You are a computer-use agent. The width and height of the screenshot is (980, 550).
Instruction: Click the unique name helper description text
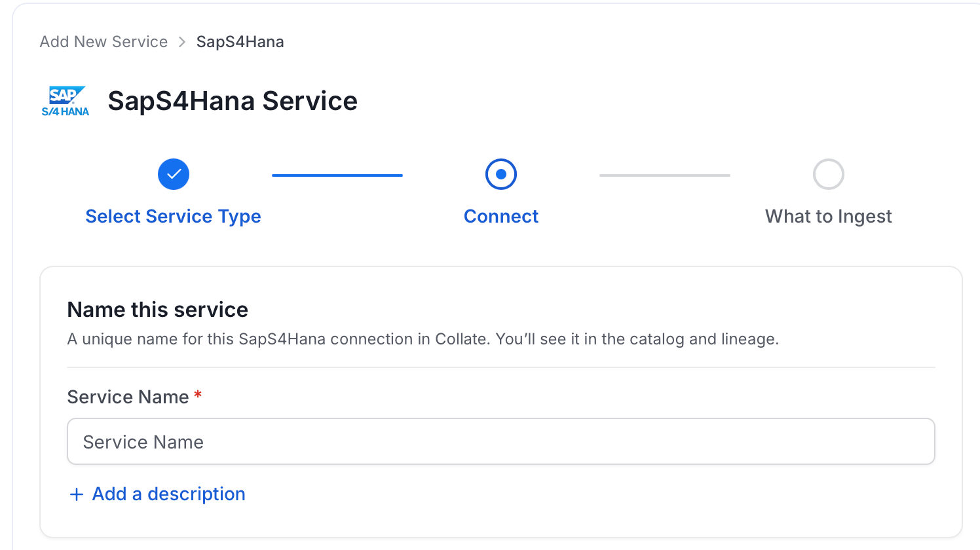point(423,339)
